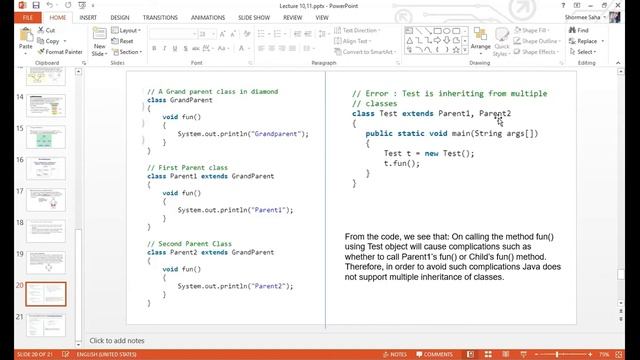640x360 pixels.
Task: Clear all formatting with the eraser icon
Action: pyautogui.click(x=247, y=34)
